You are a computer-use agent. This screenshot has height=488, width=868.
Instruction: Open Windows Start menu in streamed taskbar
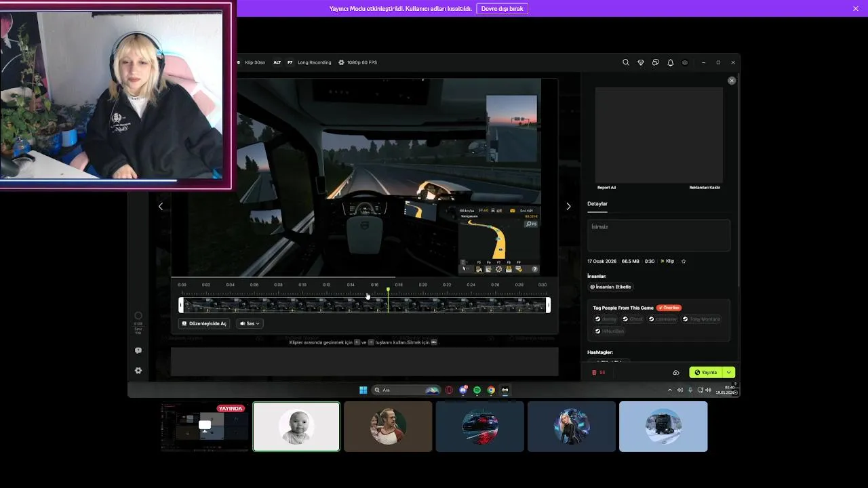pyautogui.click(x=363, y=390)
